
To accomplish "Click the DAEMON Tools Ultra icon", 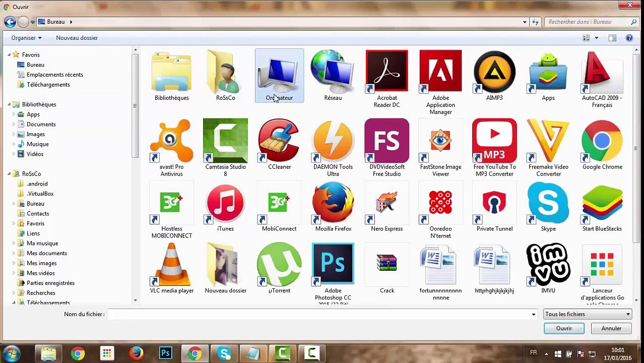I will coord(333,141).
